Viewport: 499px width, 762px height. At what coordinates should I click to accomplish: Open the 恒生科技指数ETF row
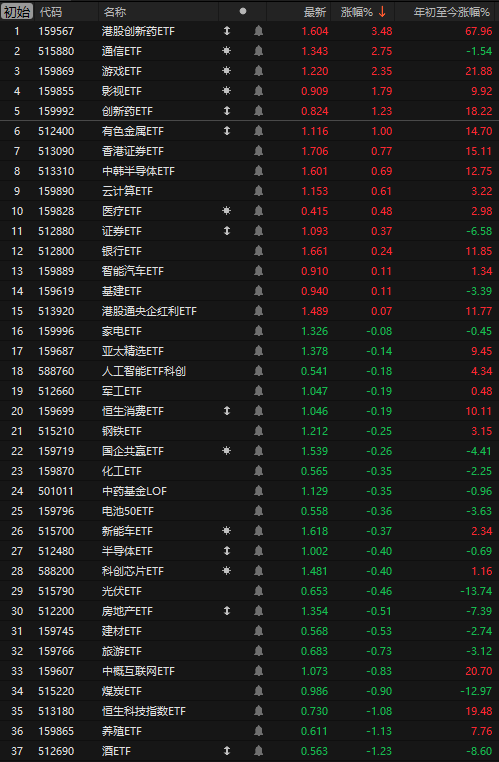pos(249,711)
